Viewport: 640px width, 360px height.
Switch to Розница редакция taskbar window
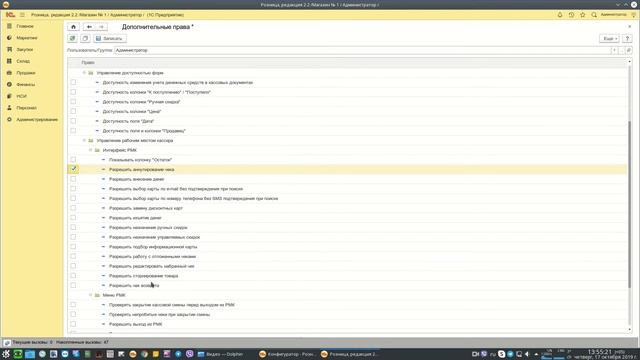(350, 354)
